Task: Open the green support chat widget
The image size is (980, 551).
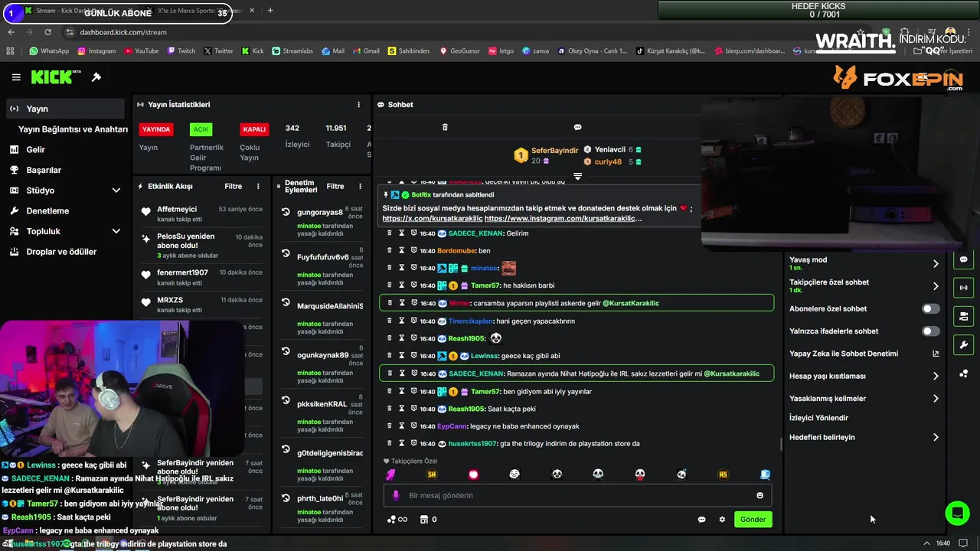Action: point(957,513)
